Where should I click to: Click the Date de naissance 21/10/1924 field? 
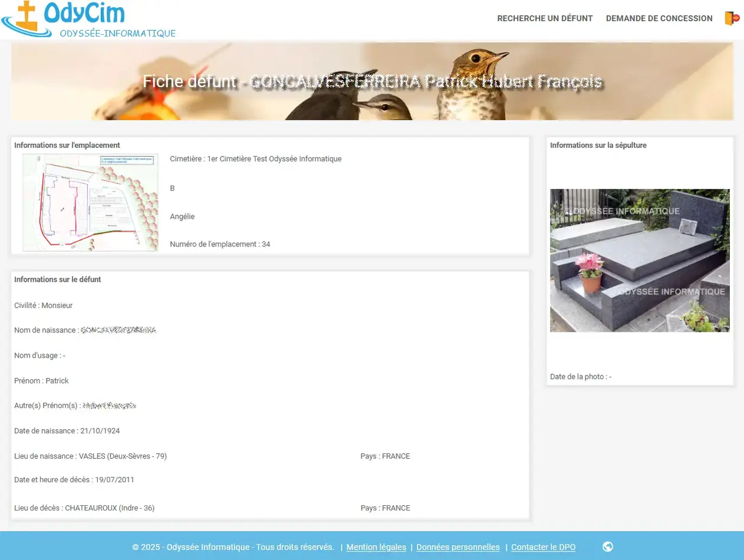click(x=67, y=431)
